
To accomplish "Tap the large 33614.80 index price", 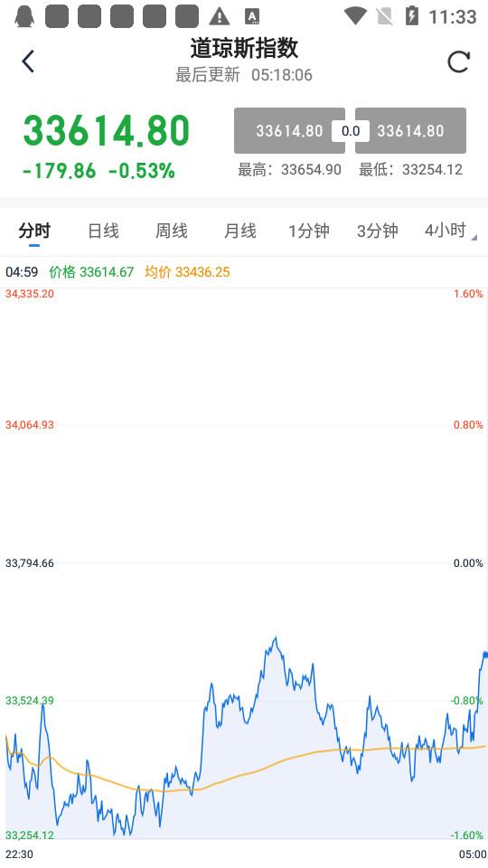I will coord(107,131).
